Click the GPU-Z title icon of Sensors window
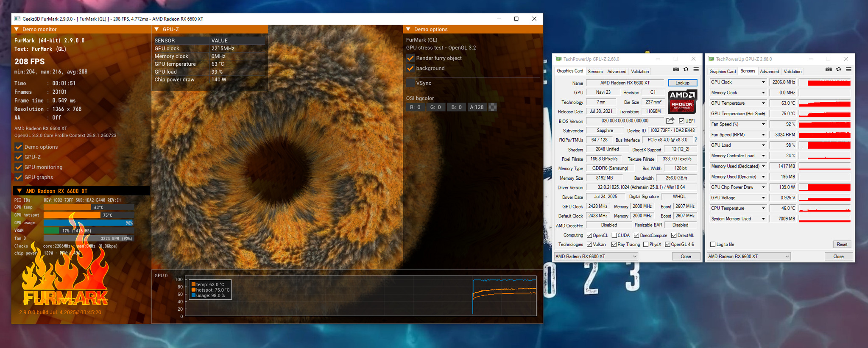Screen dimensions: 868x348 [x=712, y=59]
